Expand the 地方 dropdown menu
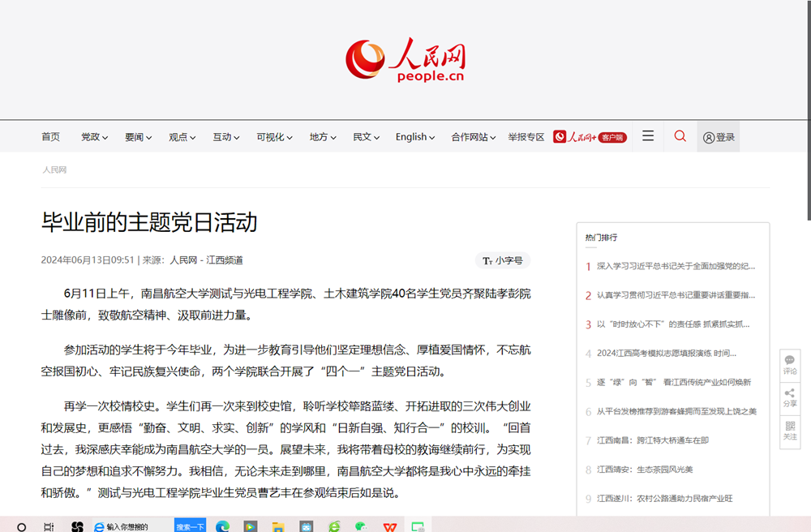The image size is (811, 532). pos(323,137)
